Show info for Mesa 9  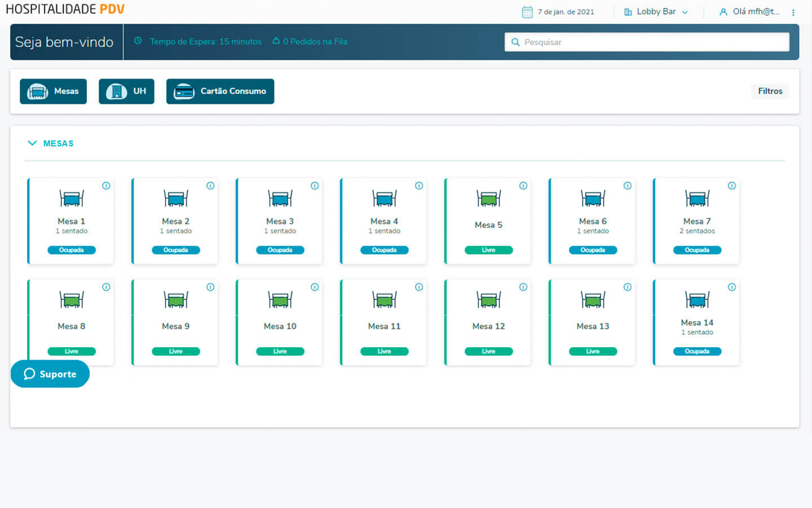point(210,287)
